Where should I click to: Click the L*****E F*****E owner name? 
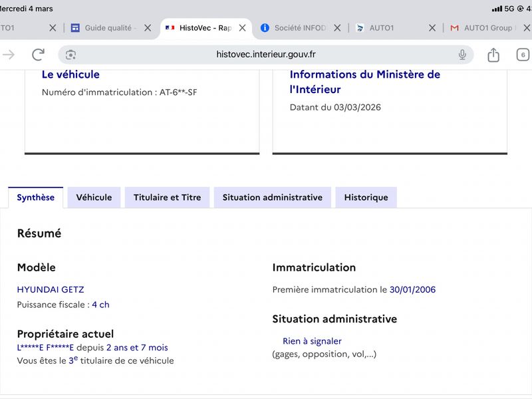pyautogui.click(x=45, y=348)
